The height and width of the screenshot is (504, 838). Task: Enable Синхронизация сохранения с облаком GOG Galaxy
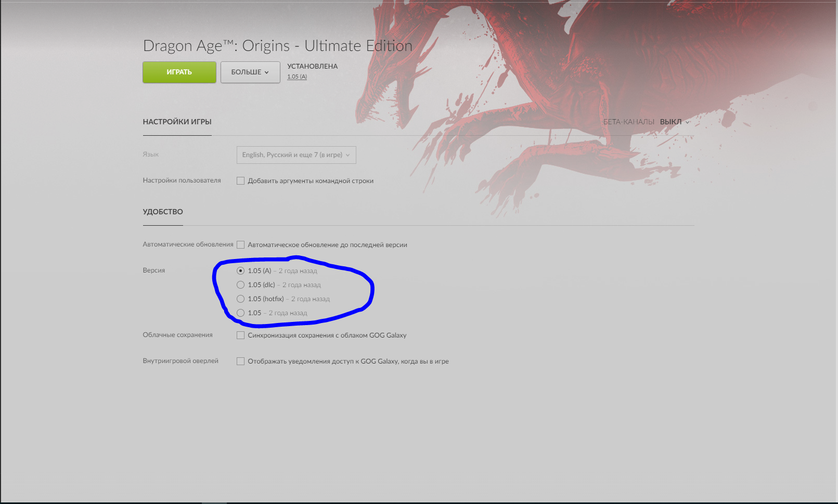coord(240,335)
